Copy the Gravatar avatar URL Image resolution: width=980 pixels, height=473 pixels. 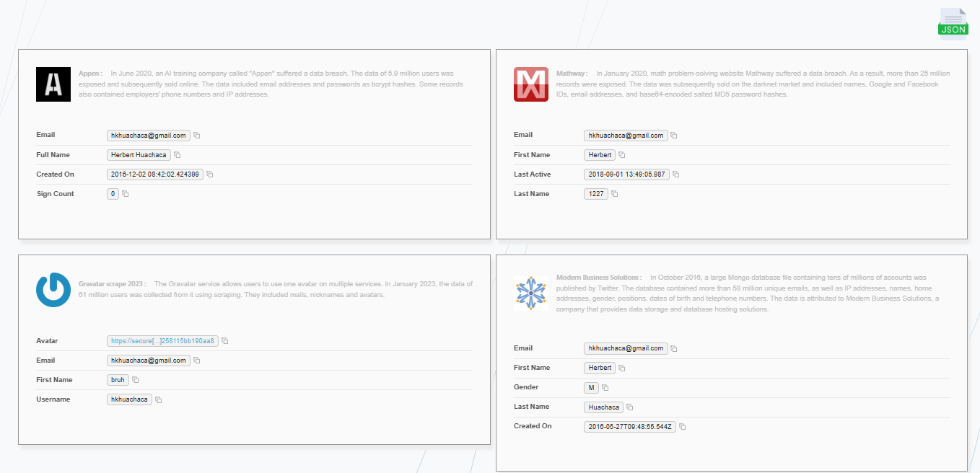coord(225,341)
